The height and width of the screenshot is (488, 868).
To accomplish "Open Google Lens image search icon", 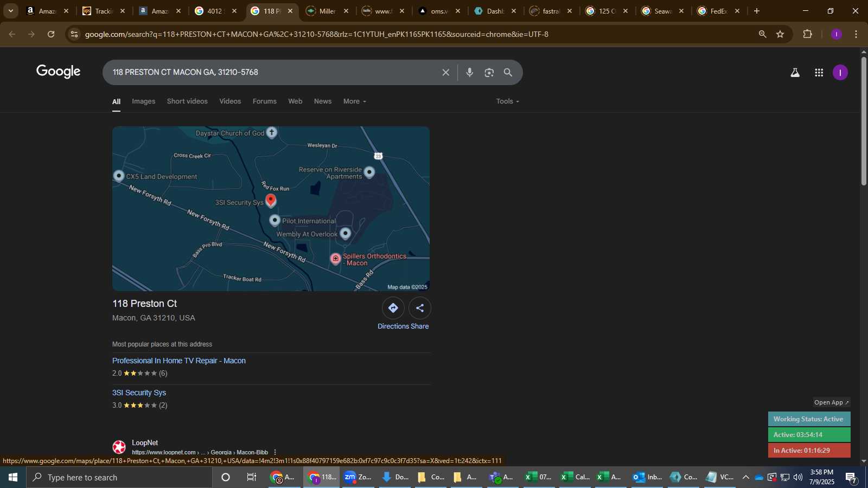I will point(489,73).
